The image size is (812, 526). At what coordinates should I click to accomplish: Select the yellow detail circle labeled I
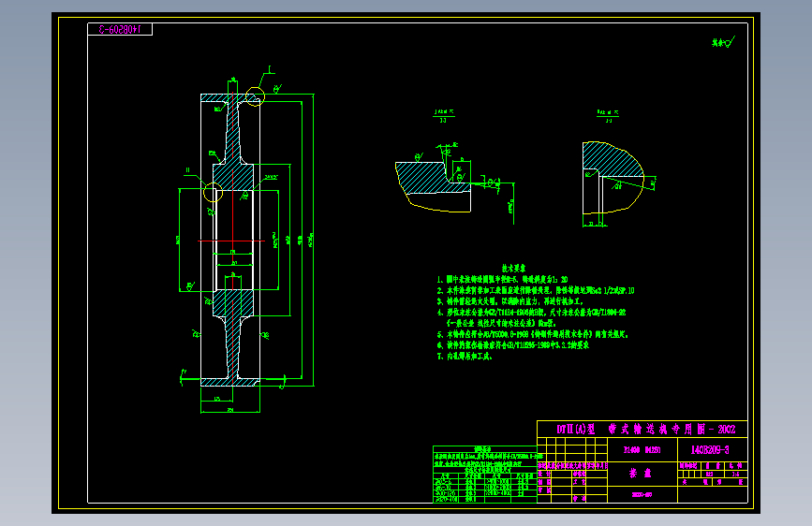pyautogui.click(x=255, y=96)
